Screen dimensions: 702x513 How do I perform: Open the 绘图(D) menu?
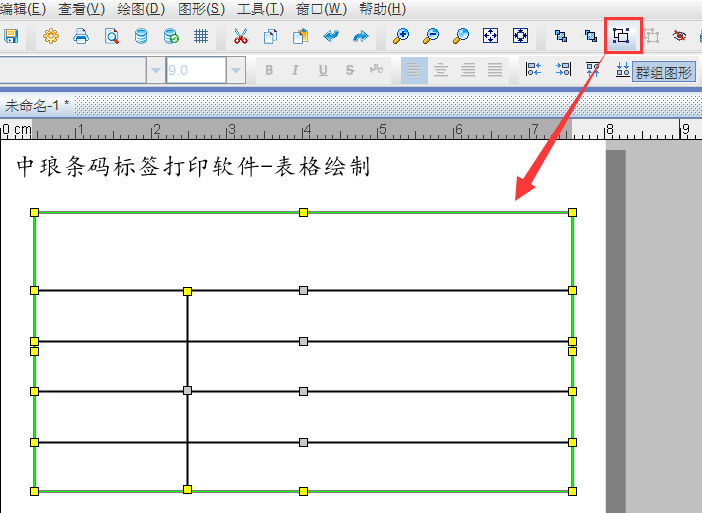[140, 9]
